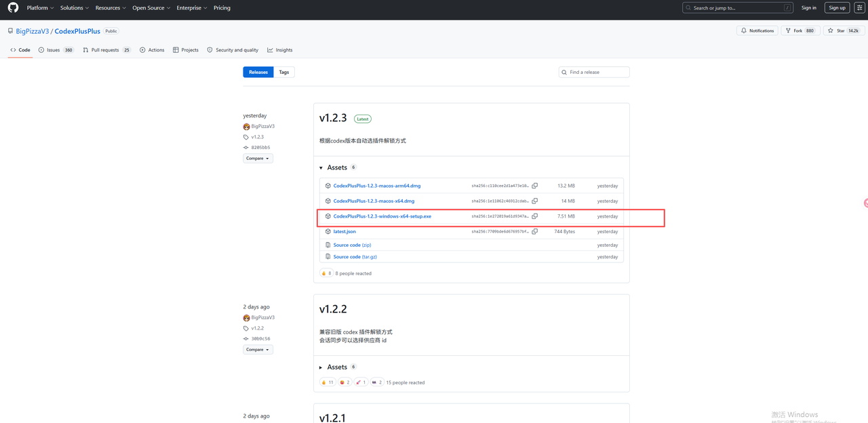Click thumbs-up reaction on v1.2.3
Image resolution: width=868 pixels, height=423 pixels.
[x=326, y=273]
